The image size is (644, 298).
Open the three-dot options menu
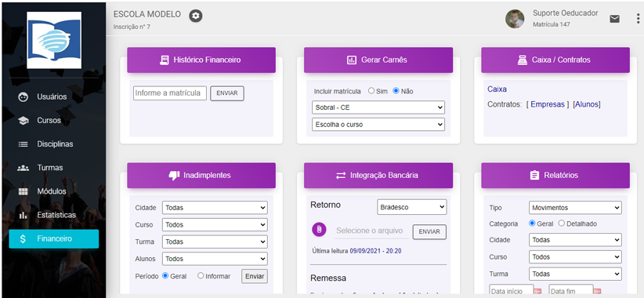(x=638, y=19)
